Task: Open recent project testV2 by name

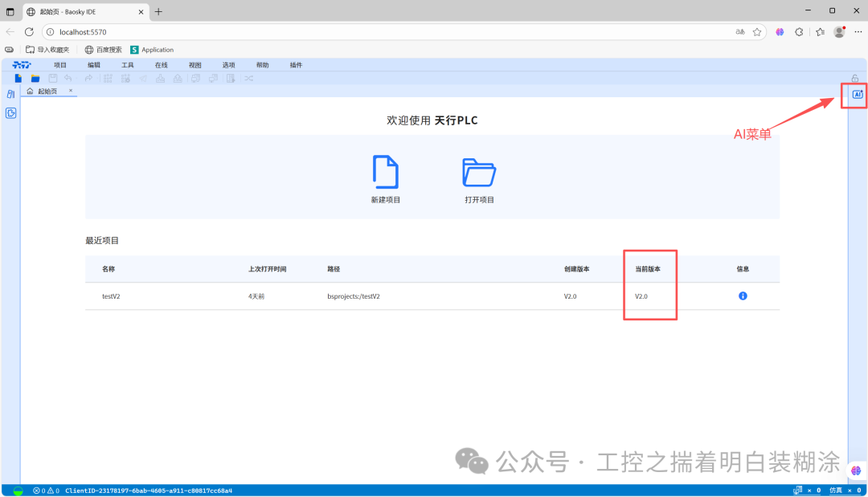Action: point(111,296)
